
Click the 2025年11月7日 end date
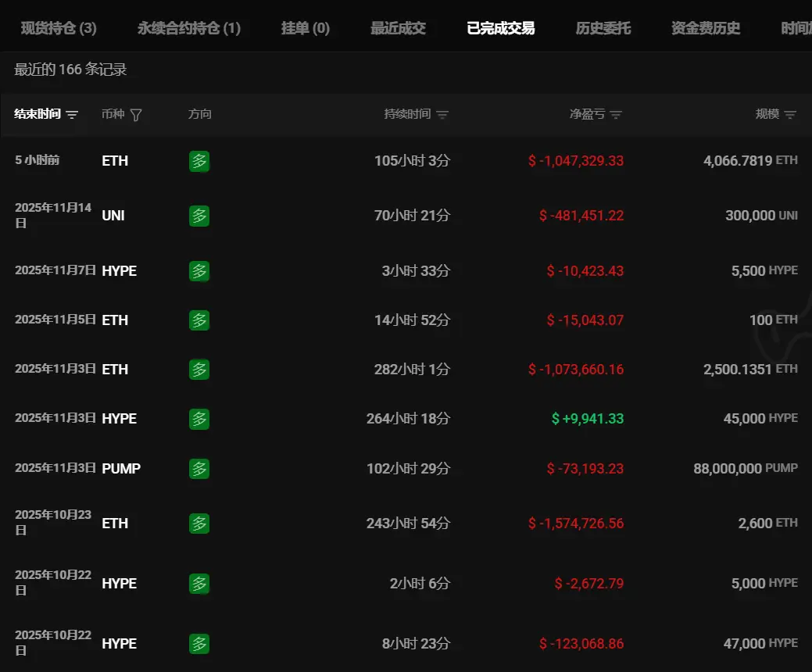pos(55,270)
